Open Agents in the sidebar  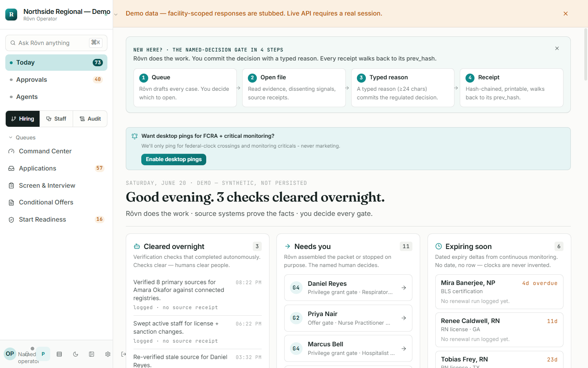coord(56,97)
